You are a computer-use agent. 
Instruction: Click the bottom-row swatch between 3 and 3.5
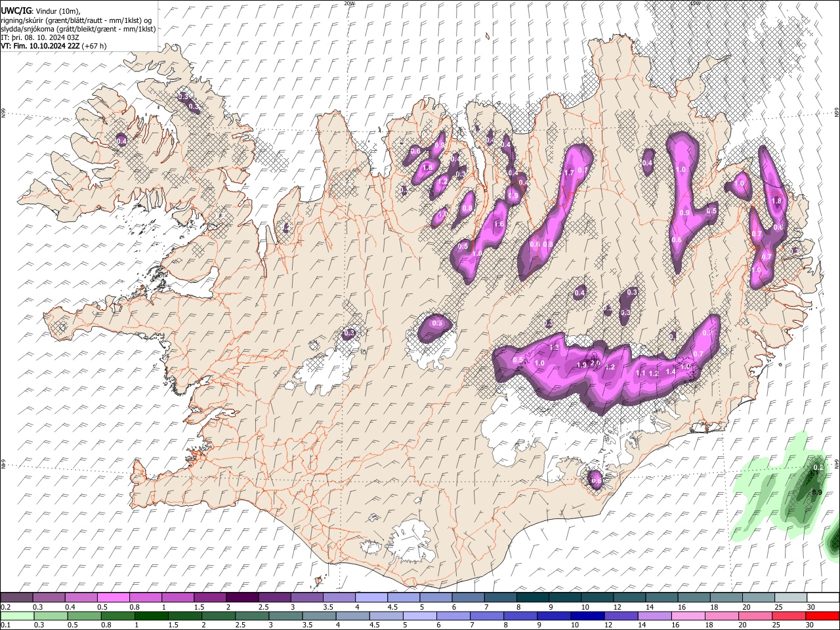click(x=285, y=616)
